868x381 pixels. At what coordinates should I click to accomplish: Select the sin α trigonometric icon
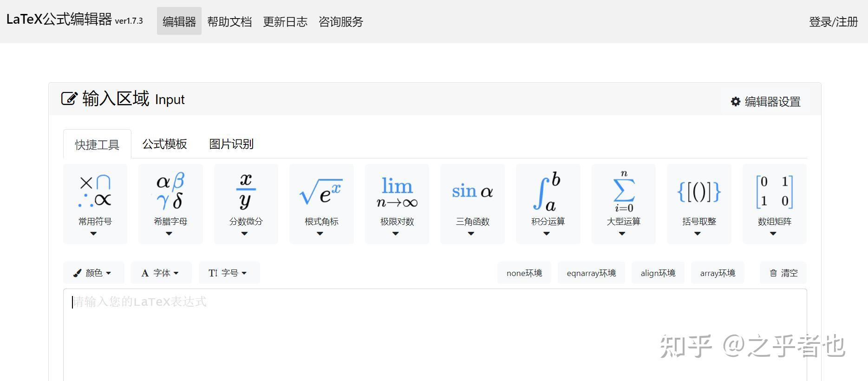472,191
